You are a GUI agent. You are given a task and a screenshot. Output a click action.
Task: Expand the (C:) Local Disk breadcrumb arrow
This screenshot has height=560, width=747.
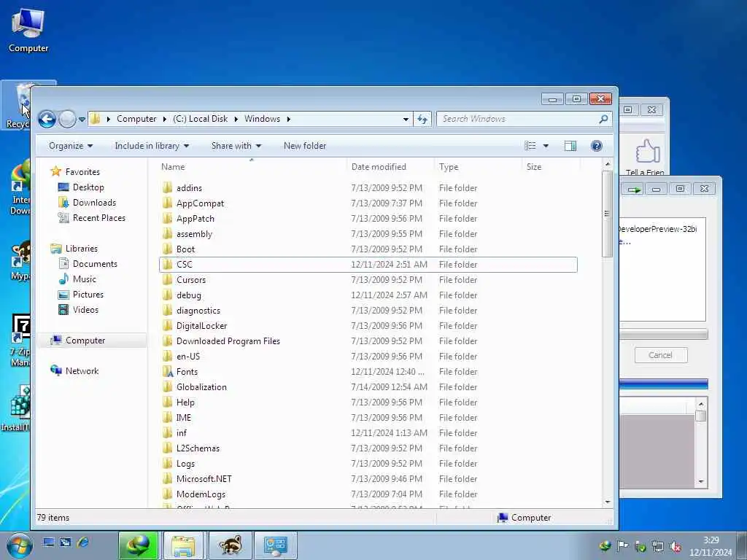236,119
